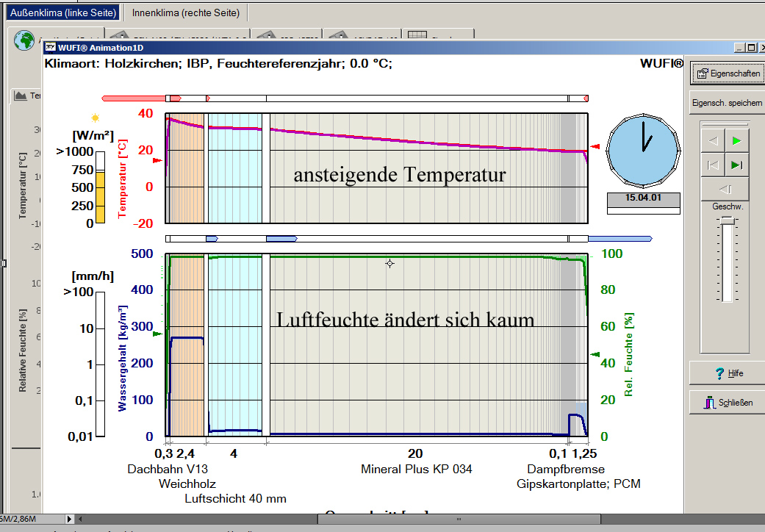
Task: Jump to animation end with skip-forward button
Action: point(736,165)
